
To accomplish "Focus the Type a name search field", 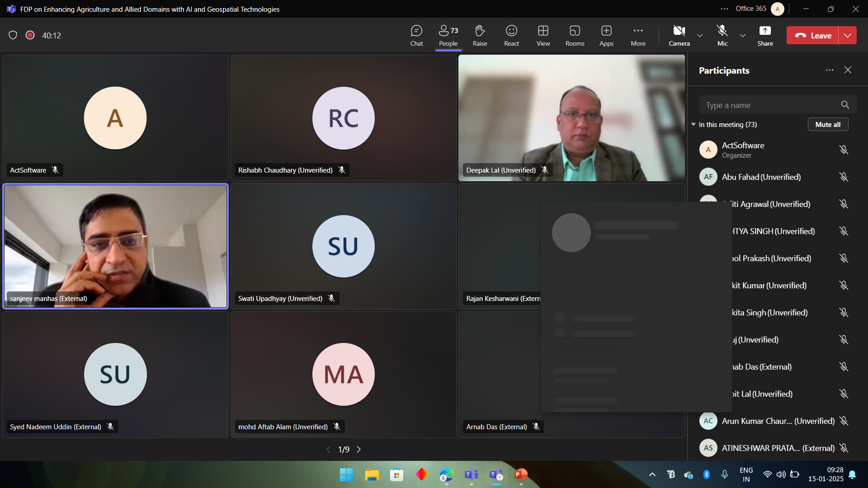I will click(x=778, y=105).
